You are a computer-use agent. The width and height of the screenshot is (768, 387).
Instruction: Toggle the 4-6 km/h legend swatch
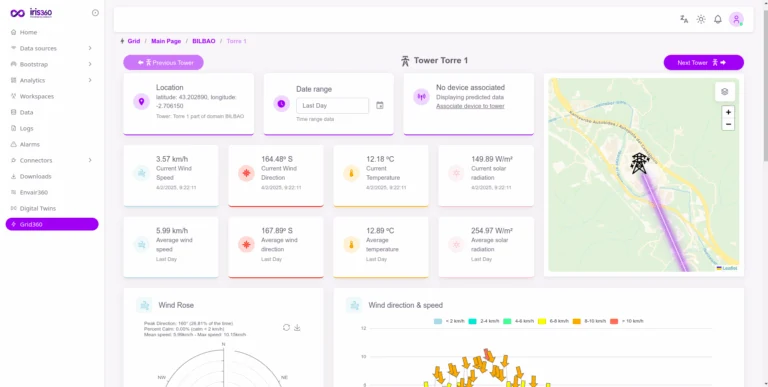507,321
